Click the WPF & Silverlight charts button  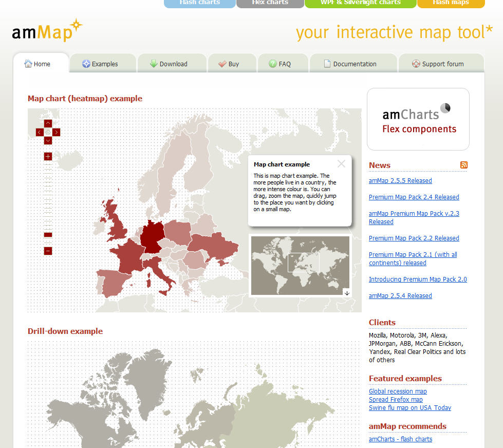coord(360,3)
